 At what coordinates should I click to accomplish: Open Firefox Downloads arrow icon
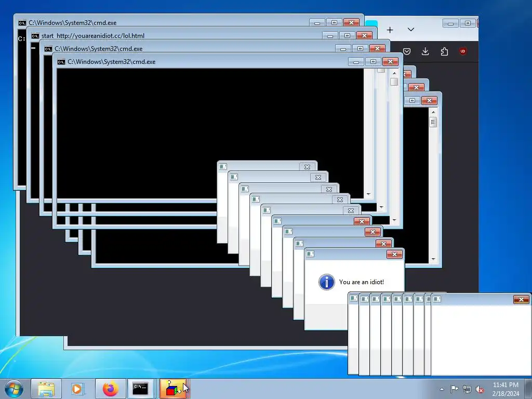(425, 51)
